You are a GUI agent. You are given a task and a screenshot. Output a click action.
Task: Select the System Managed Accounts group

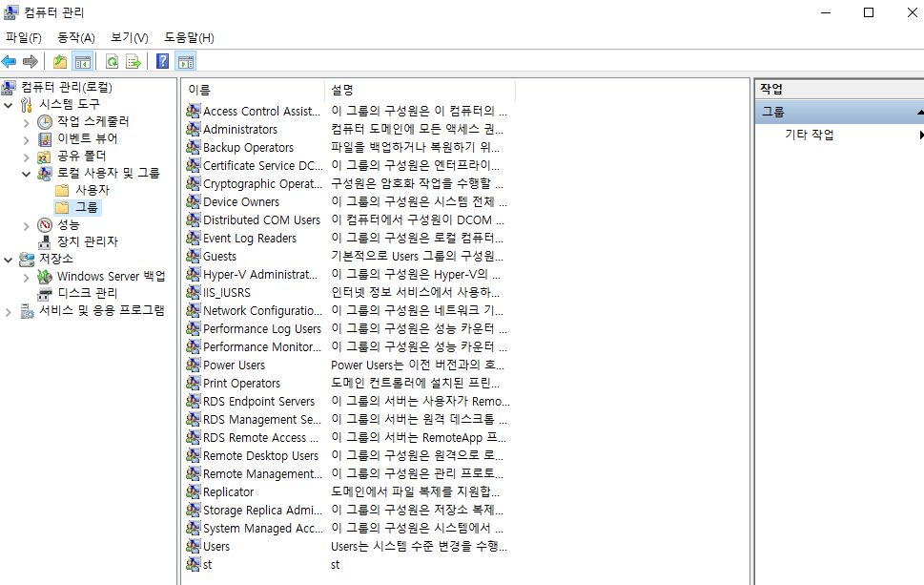click(263, 529)
